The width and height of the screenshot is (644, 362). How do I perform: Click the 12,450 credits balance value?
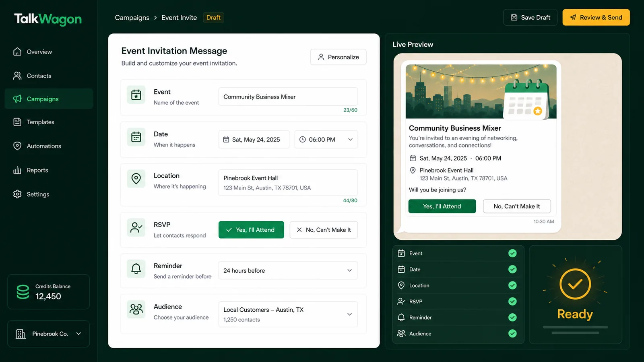(x=48, y=296)
